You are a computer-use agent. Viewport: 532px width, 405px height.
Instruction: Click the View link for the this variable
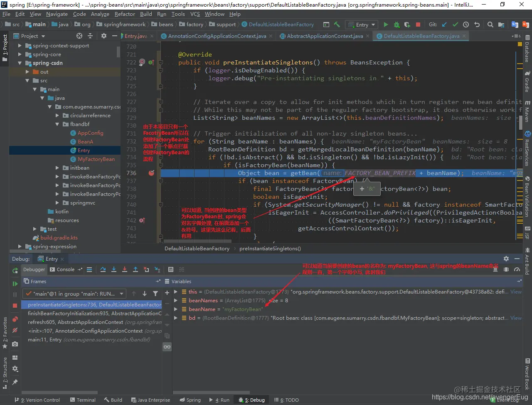click(x=516, y=292)
